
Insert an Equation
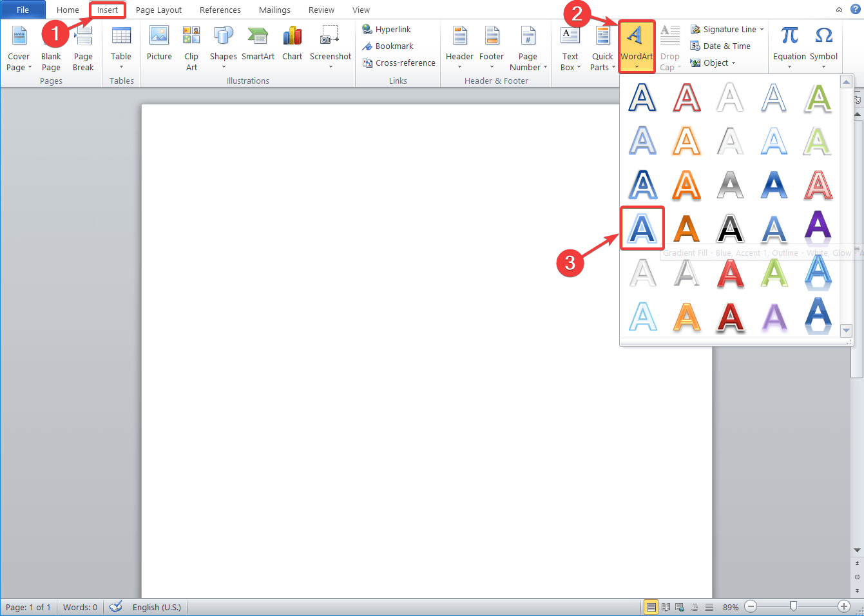click(789, 45)
